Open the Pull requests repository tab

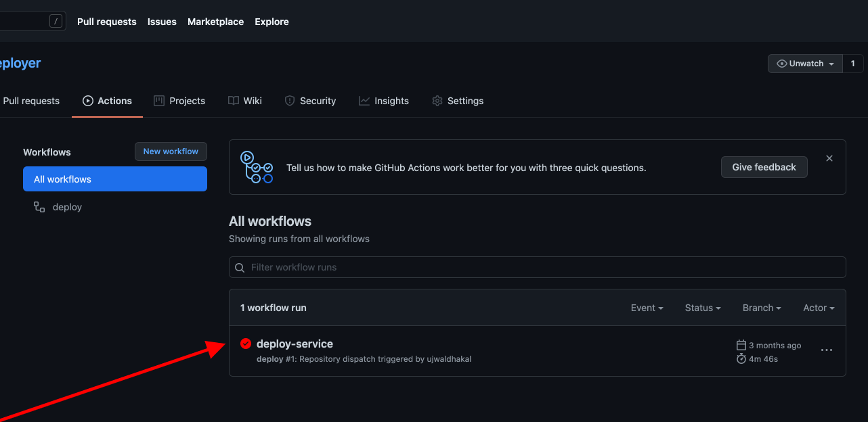pyautogui.click(x=30, y=101)
